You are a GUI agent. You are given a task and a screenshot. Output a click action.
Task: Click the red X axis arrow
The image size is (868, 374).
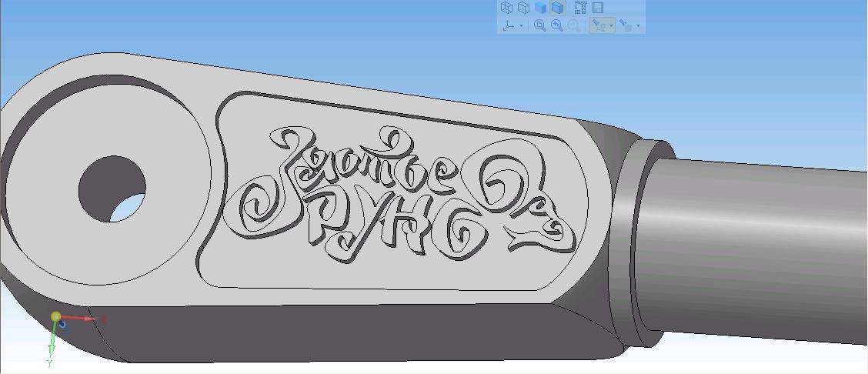click(86, 318)
